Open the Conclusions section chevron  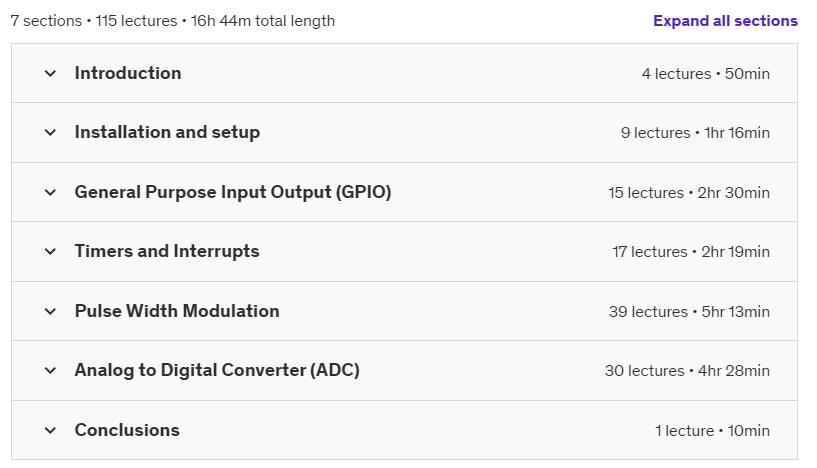tap(50, 430)
